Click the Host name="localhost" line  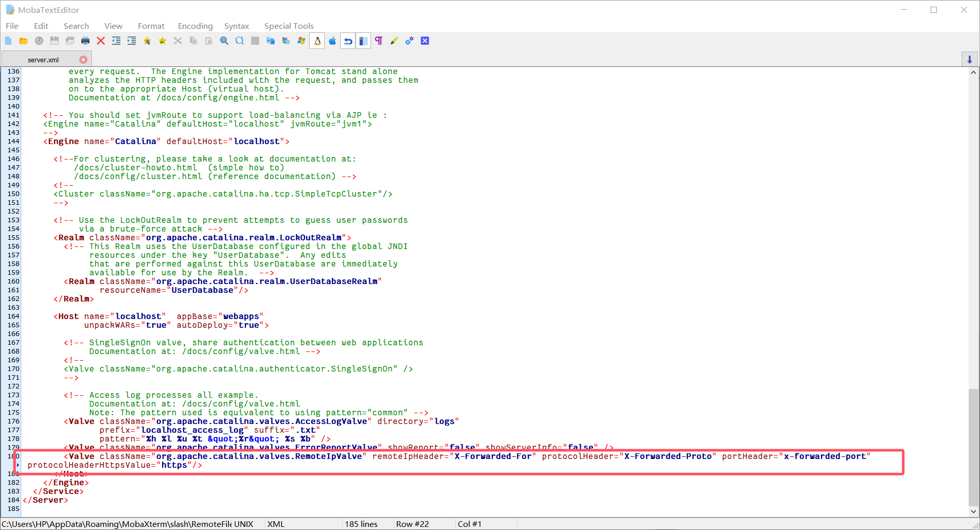coord(159,316)
